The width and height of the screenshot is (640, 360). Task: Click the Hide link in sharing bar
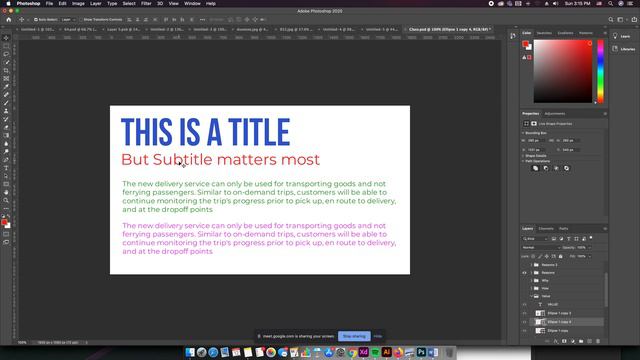(x=378, y=336)
